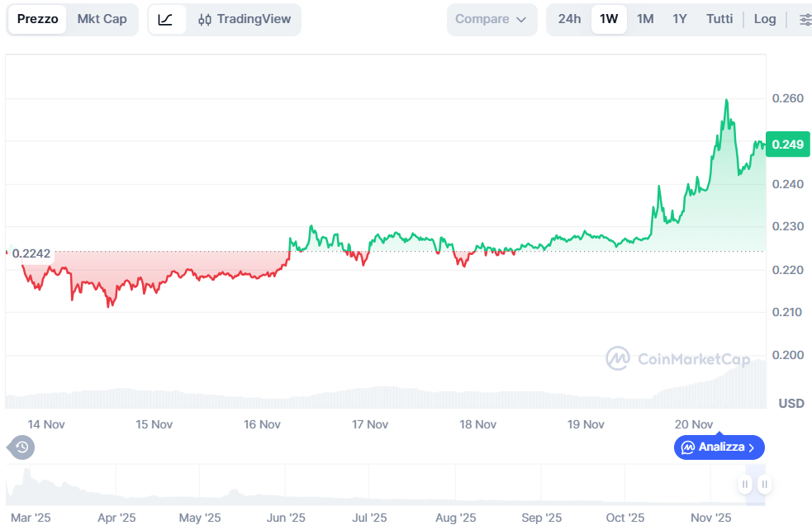Open chart display options via sliders control
The height and width of the screenshot is (530, 812).
[x=804, y=19]
